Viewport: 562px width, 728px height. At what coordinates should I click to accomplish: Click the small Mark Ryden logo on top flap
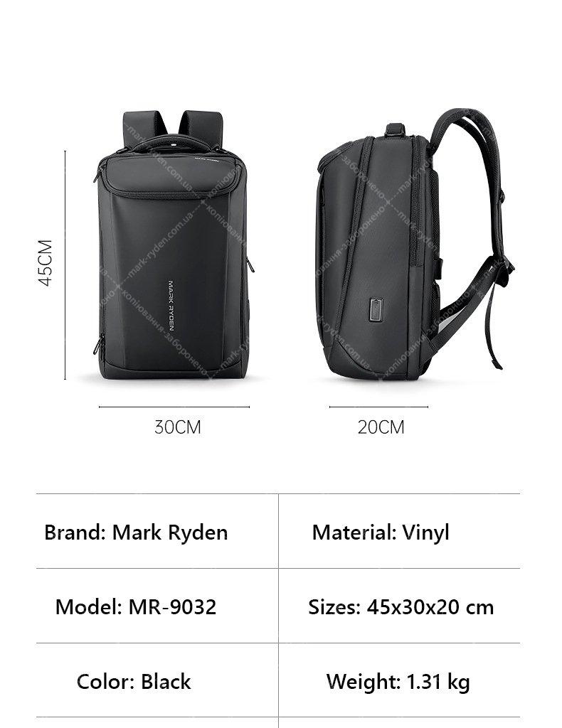click(207, 159)
